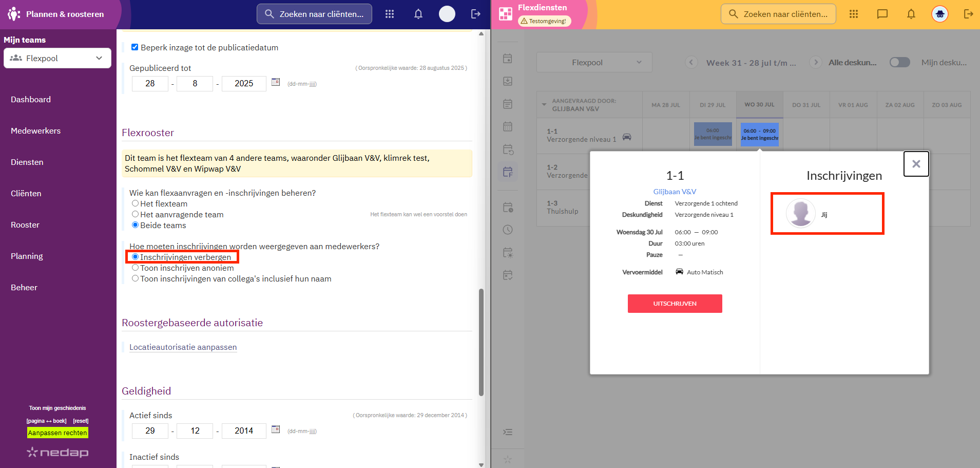Click the [pagina ↔ boek] link
The image size is (980, 468).
click(x=46, y=421)
